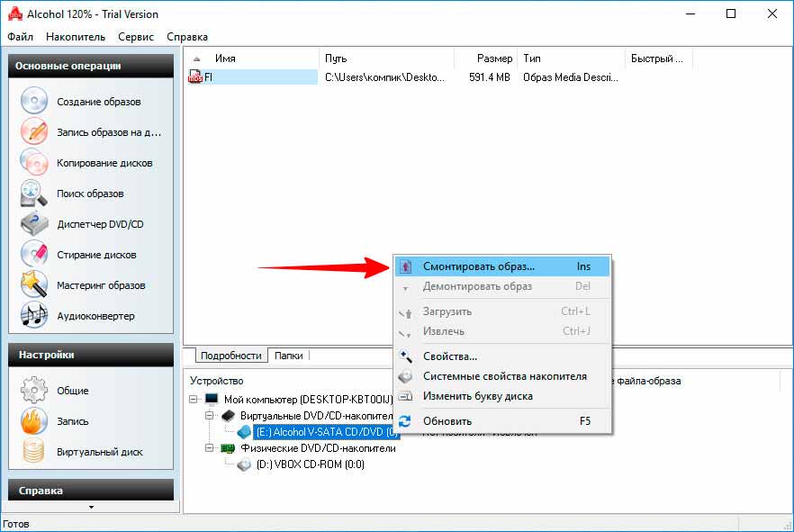Click the Устройство column label
The image size is (794, 532).
[216, 381]
